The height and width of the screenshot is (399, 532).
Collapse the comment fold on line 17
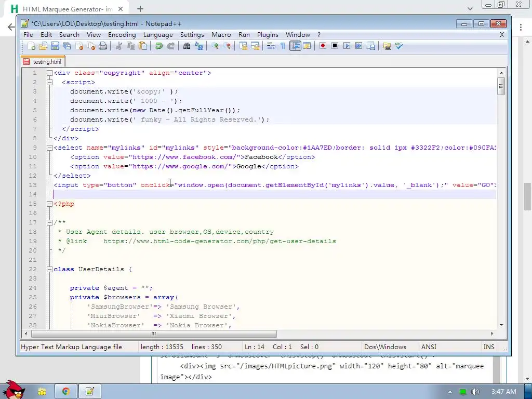coord(49,222)
